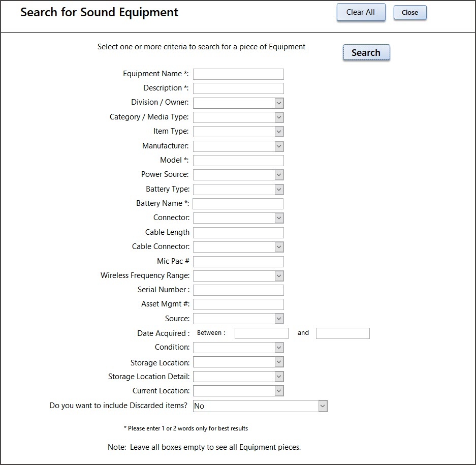This screenshot has height=465, width=476.
Task: Focus the Mic Pac # input box
Action: pyautogui.click(x=238, y=262)
